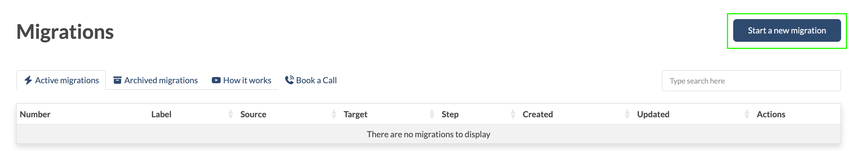Click the phone icon beside Book a Call
The width and height of the screenshot is (868, 151).
click(289, 80)
